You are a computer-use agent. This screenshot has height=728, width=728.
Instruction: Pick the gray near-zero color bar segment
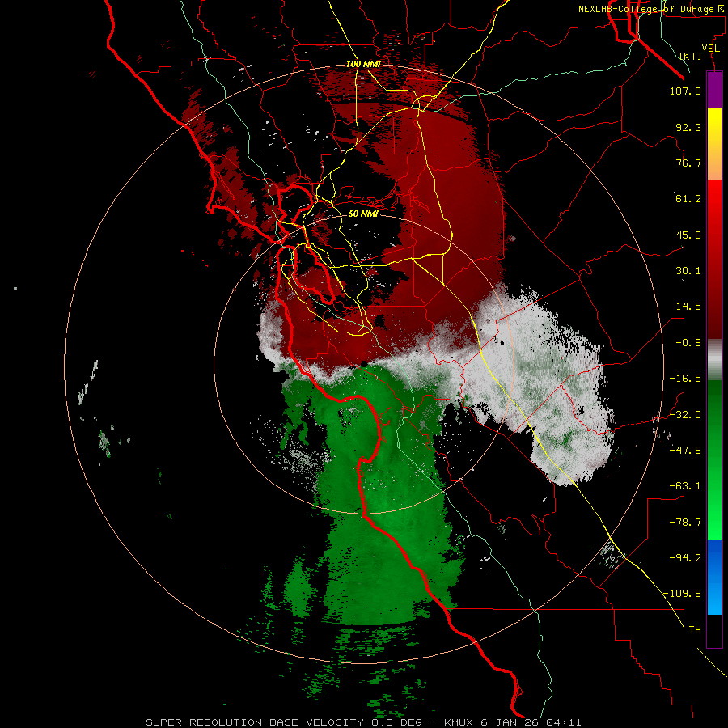tap(714, 360)
